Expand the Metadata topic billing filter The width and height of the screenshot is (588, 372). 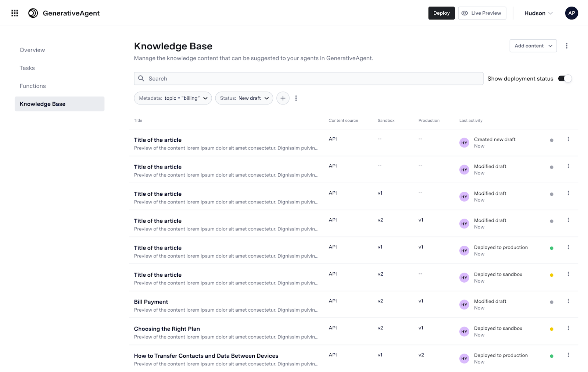(x=173, y=98)
